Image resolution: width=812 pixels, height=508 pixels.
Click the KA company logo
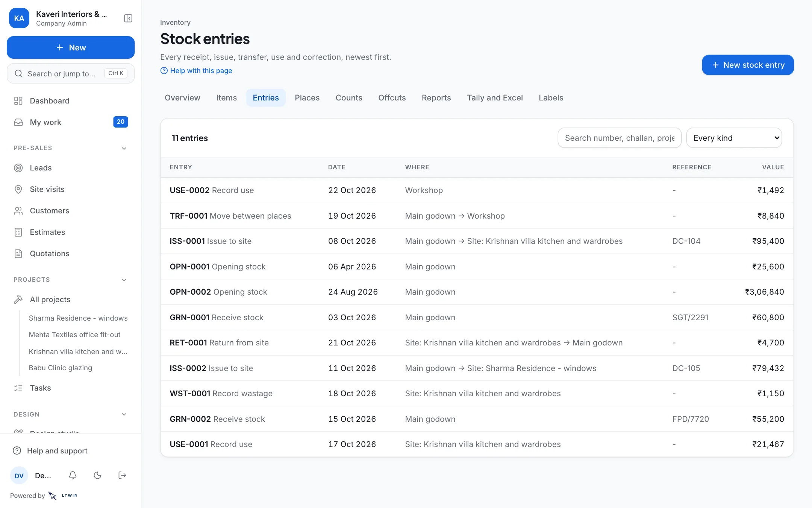pyautogui.click(x=19, y=18)
